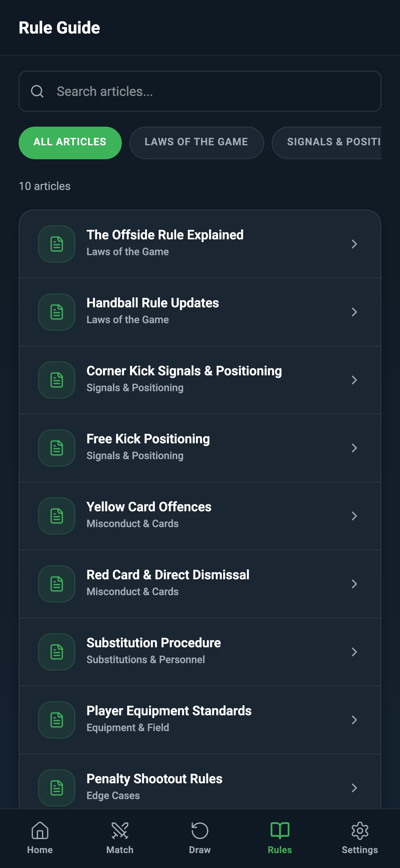
Task: Enable the LAWS OF THE GAME filter
Action: 196,142
